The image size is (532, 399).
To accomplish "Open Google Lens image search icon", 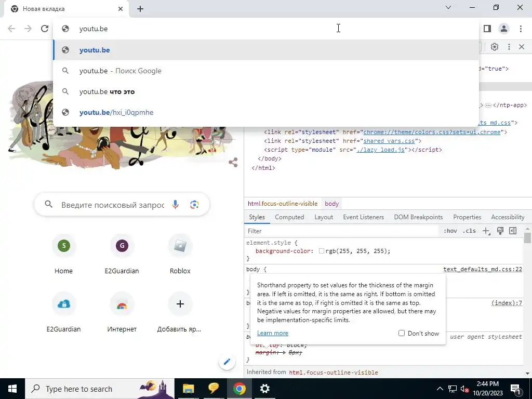I will tap(194, 205).
